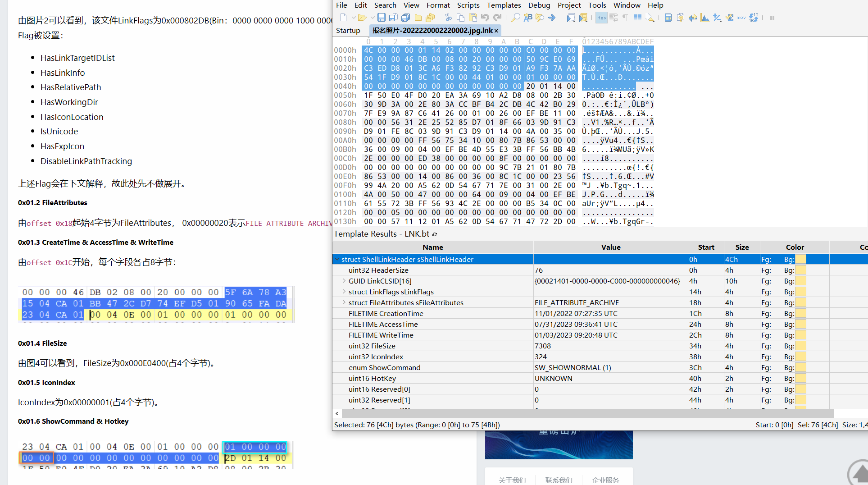Viewport: 868px width, 485px height.
Task: Click the Goto arrow icon
Action: (x=552, y=18)
